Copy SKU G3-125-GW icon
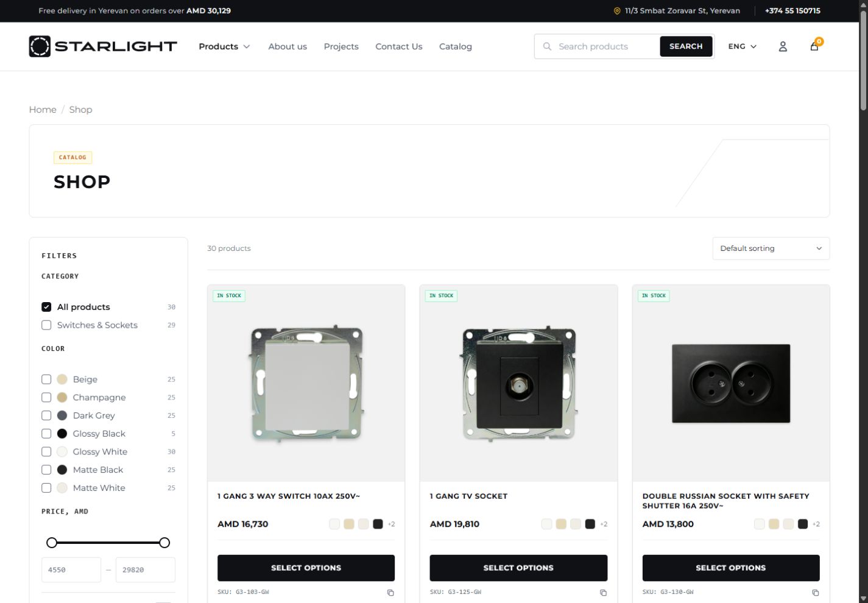The width and height of the screenshot is (868, 603). coord(603,593)
